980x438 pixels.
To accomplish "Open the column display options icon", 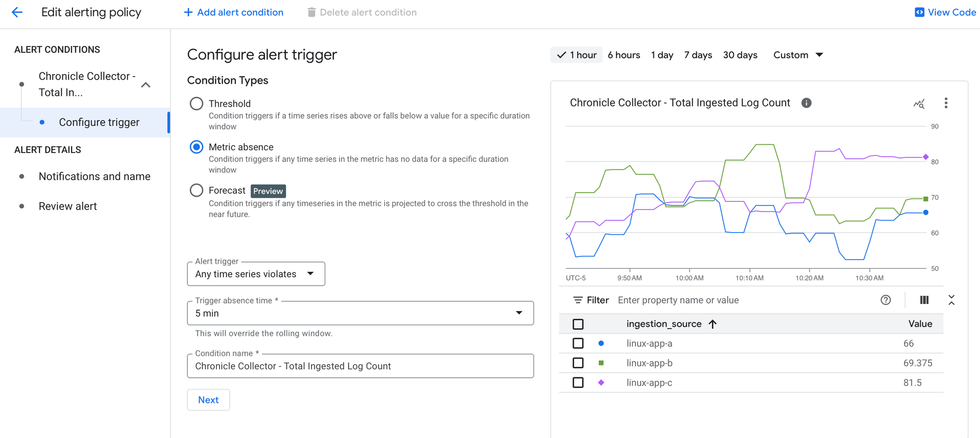I will tap(924, 300).
